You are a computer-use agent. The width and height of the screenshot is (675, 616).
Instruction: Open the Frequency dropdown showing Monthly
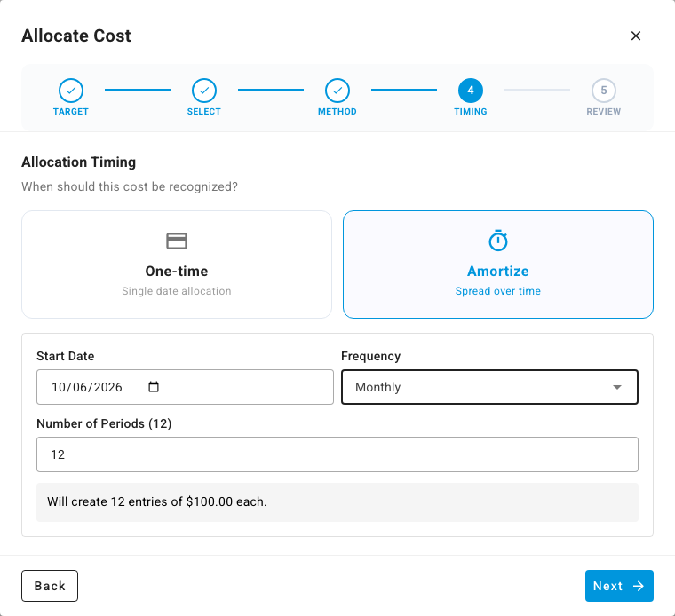tap(489, 387)
